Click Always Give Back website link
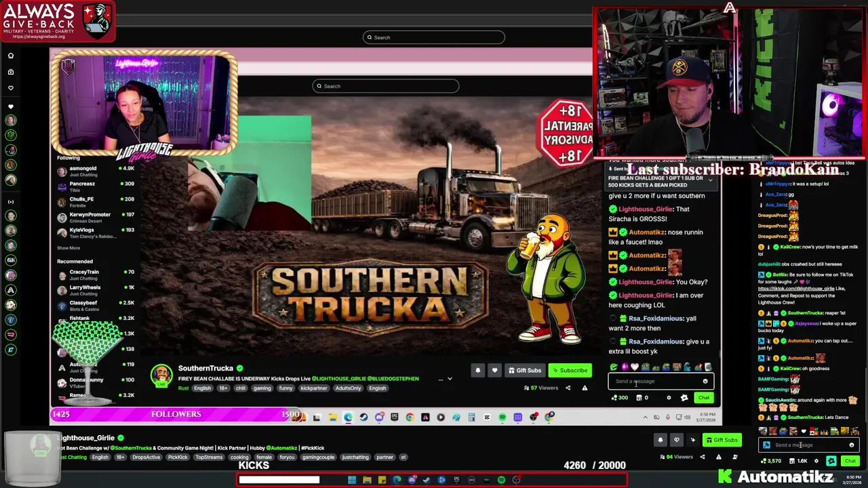 [x=39, y=36]
